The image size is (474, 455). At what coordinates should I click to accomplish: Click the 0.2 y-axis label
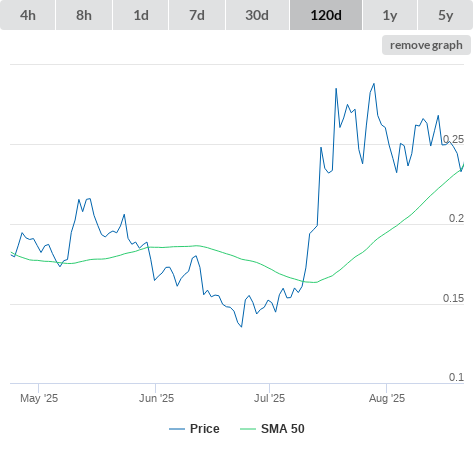click(456, 218)
